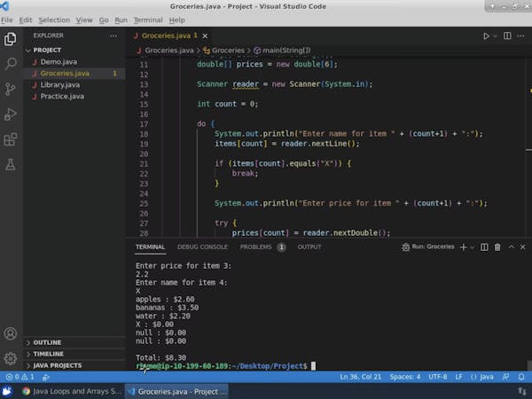The image size is (532, 399).
Task: Expand the JAVA PROJECTS section
Action: [74, 365]
